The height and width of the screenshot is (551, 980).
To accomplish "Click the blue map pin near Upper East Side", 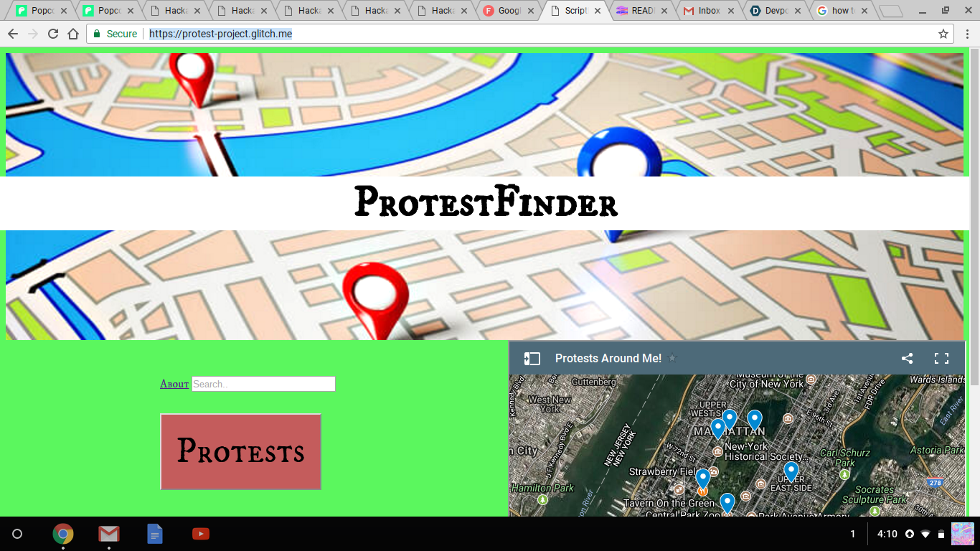I will [791, 472].
